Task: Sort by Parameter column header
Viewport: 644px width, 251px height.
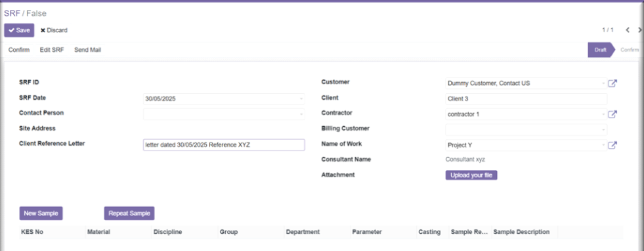Action: (383, 232)
